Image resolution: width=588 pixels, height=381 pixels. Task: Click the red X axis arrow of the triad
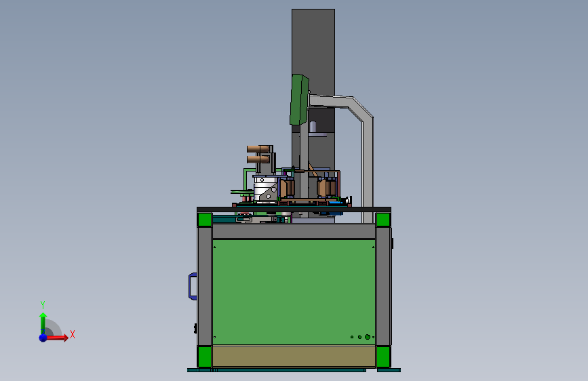tap(57, 338)
